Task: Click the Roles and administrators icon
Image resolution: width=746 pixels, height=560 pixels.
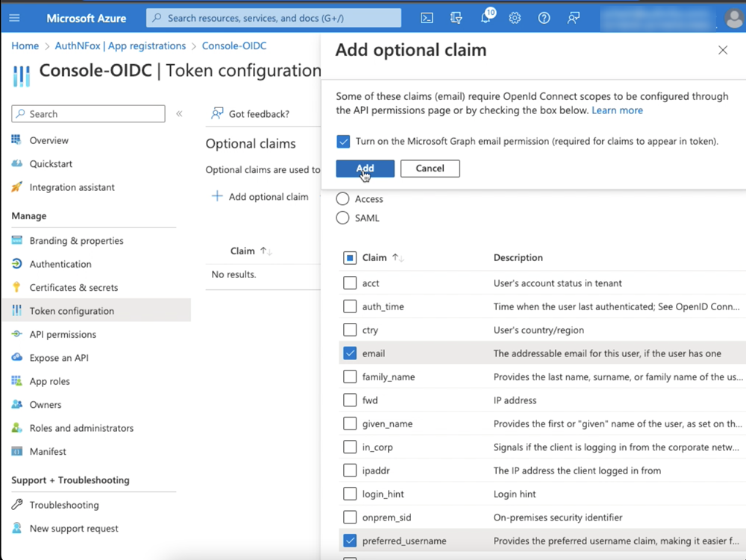Action: 16,427
